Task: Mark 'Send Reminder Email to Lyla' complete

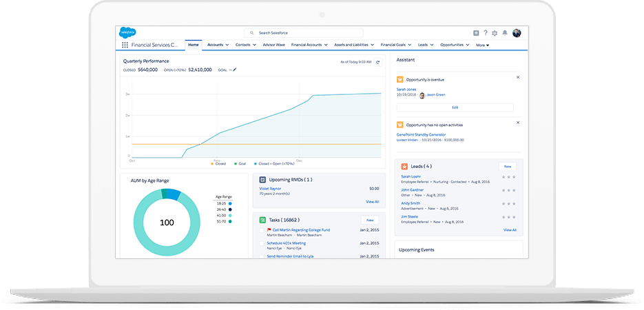Action: [x=262, y=256]
